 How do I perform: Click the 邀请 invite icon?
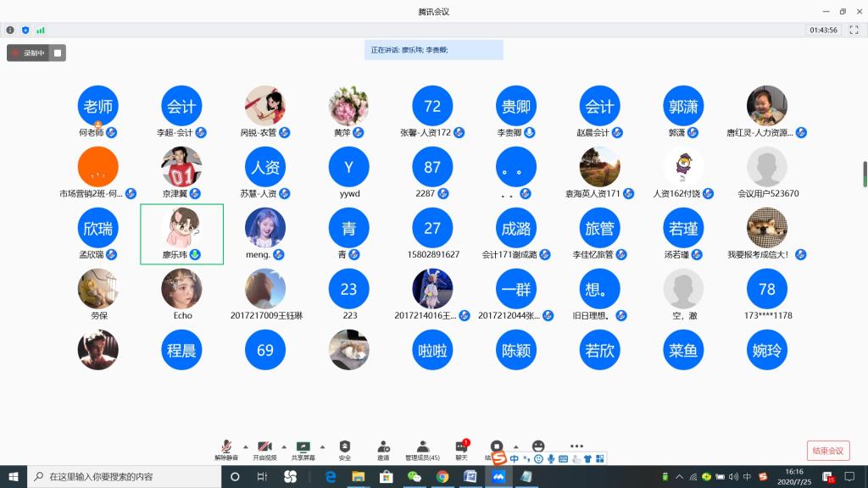(x=383, y=446)
